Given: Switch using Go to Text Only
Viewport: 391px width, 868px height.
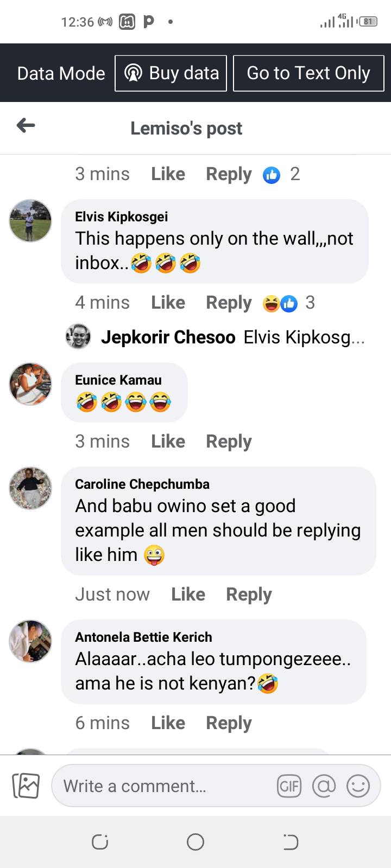Looking at the screenshot, I should coord(308,73).
